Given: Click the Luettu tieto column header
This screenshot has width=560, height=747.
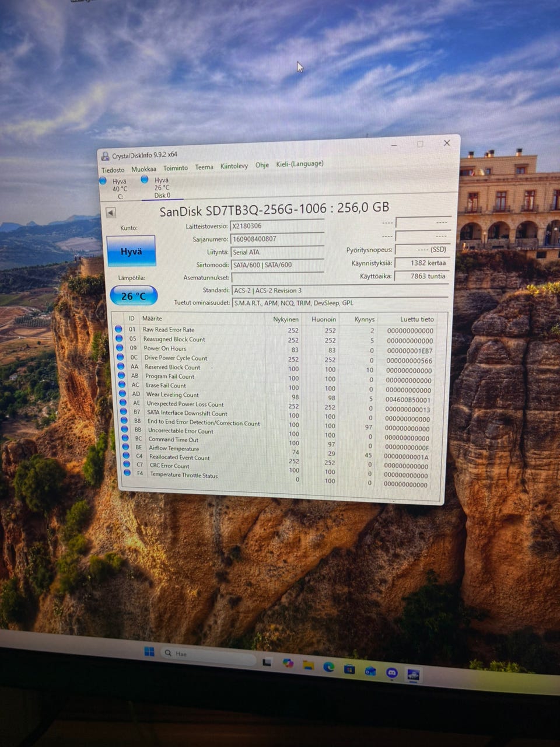Looking at the screenshot, I should tap(417, 319).
